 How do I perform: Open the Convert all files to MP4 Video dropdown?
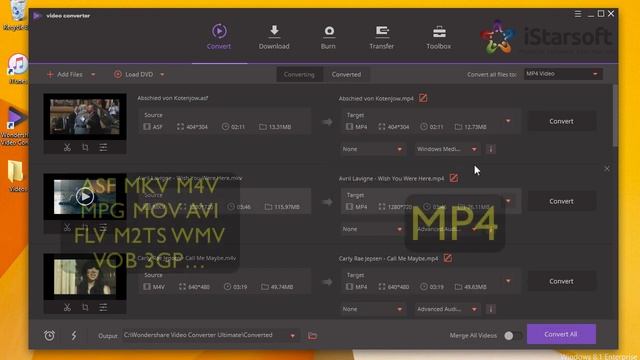click(563, 74)
